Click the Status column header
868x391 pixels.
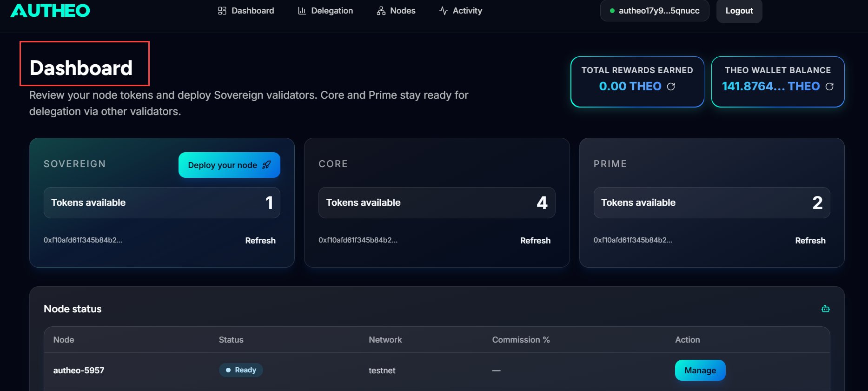(231, 340)
